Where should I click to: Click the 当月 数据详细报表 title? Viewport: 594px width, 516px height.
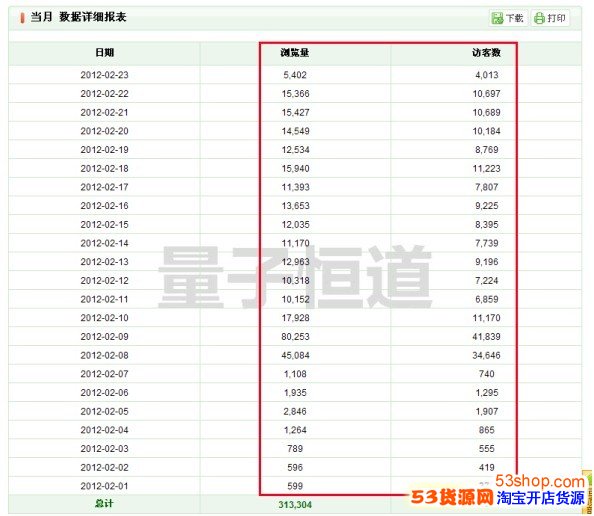pos(78,17)
